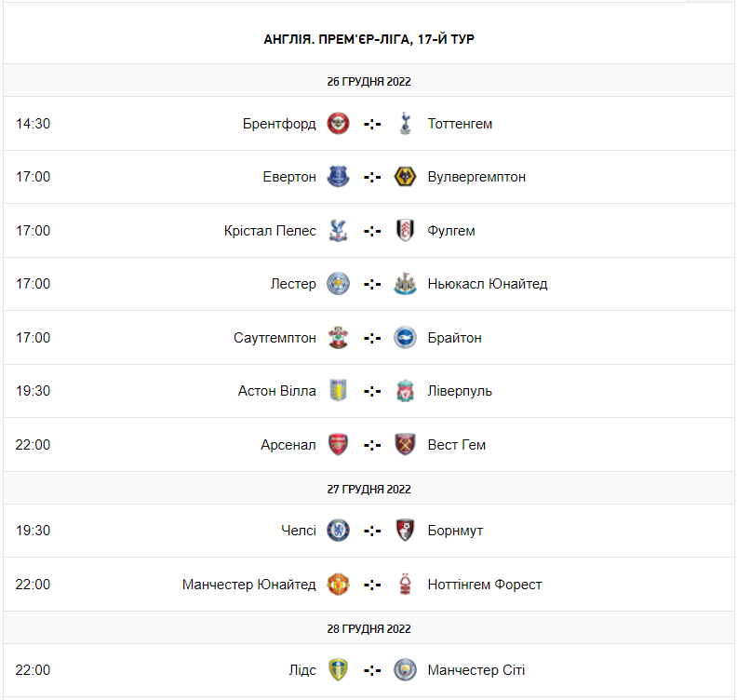Click the 14:30 Брентфорд match time
This screenshot has height=700, width=737.
(33, 123)
